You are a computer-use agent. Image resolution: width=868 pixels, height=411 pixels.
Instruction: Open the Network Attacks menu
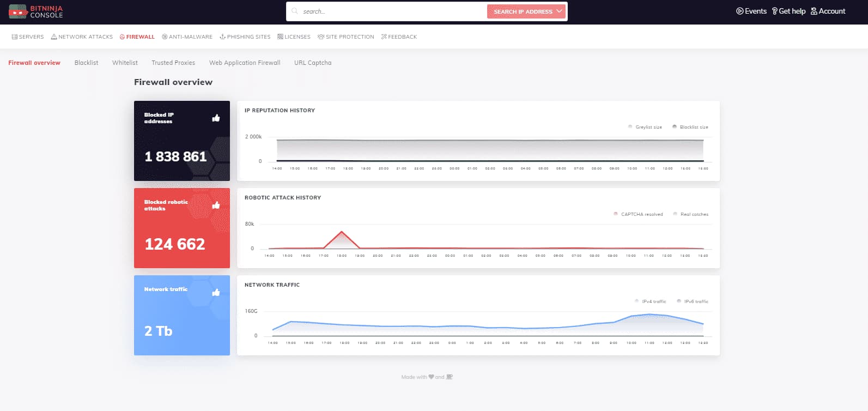click(82, 37)
